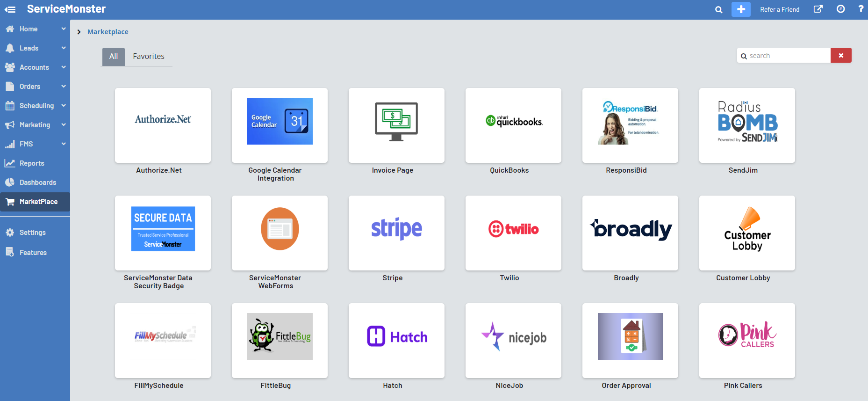Select the All tab
Image resolution: width=868 pixels, height=401 pixels.
(x=114, y=56)
